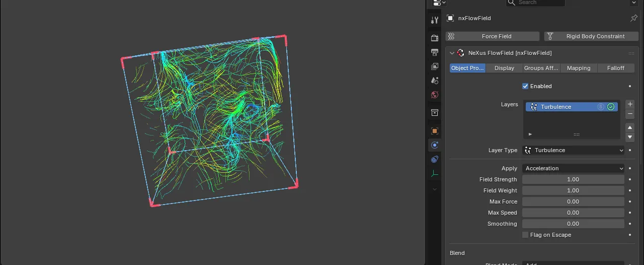Enable Flag on Escape checkbox
This screenshot has width=644, height=265.
point(525,235)
